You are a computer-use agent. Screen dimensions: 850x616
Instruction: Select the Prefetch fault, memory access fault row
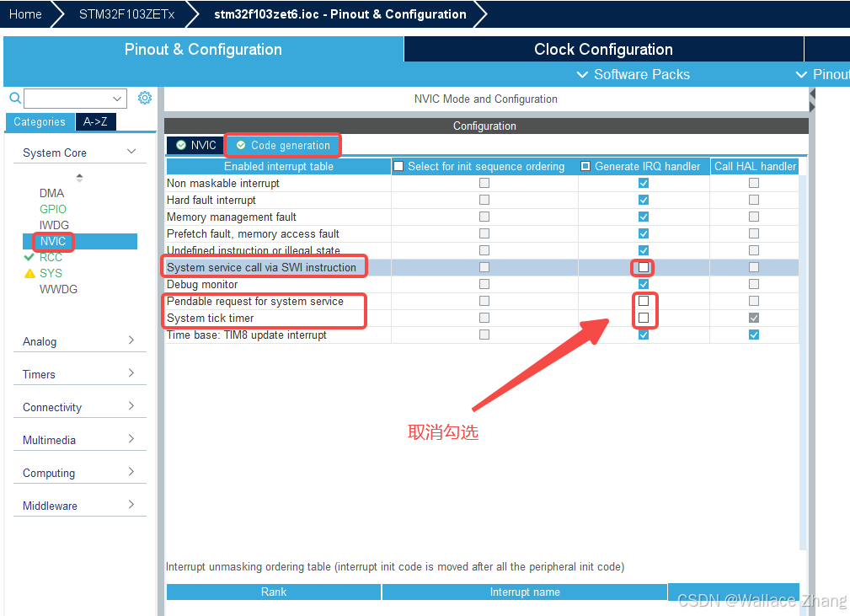click(482, 233)
